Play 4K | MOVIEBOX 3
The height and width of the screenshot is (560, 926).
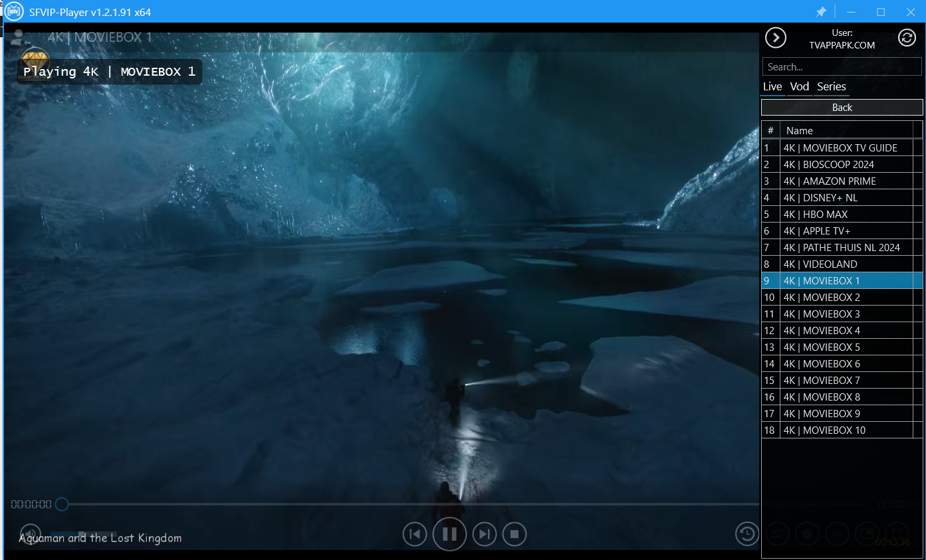[842, 314]
